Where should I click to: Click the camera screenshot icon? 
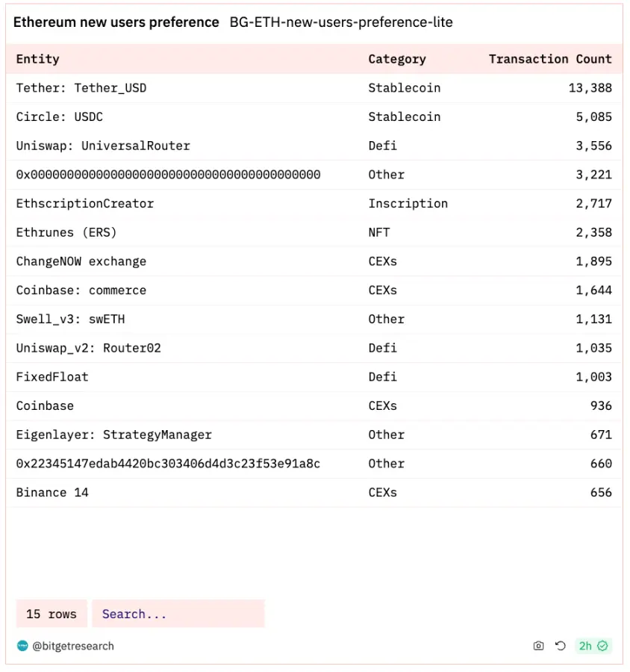538,646
